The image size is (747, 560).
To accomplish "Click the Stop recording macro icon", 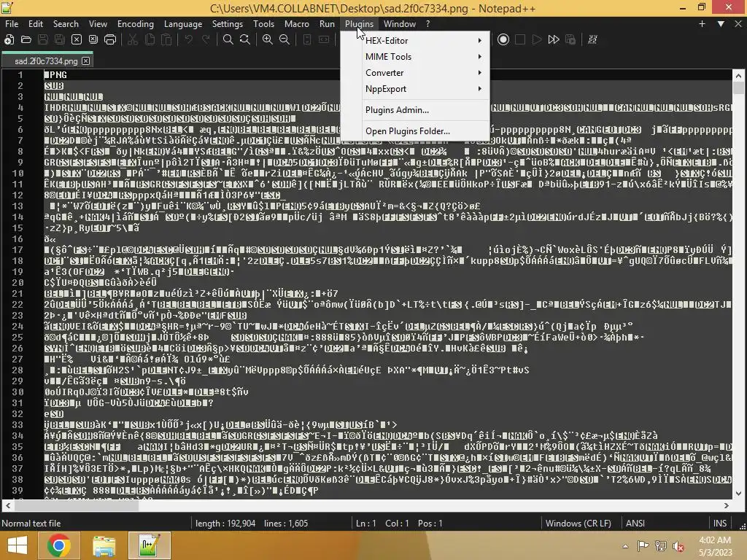I will [519, 39].
